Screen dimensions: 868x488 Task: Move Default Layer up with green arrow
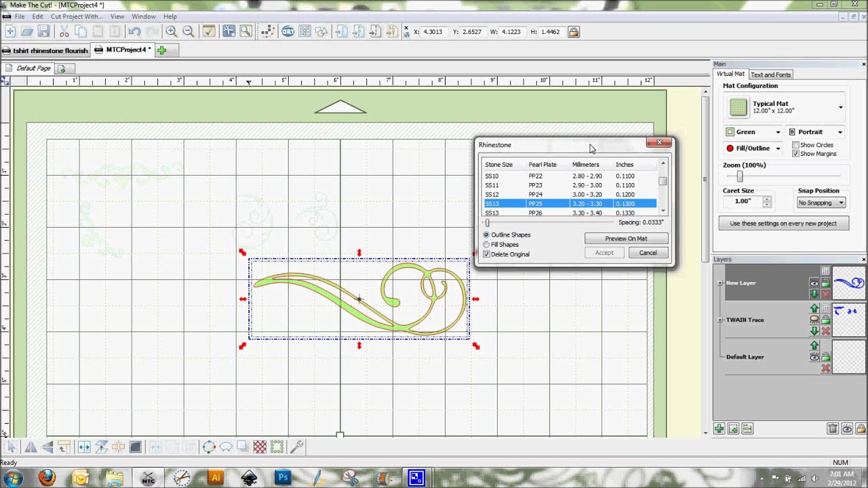coord(814,346)
